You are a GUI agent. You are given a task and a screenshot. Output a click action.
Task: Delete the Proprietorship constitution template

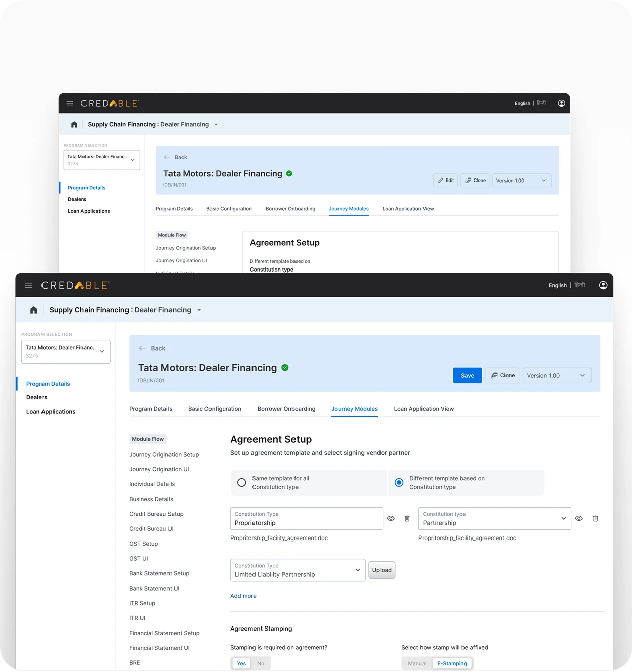pyautogui.click(x=407, y=518)
